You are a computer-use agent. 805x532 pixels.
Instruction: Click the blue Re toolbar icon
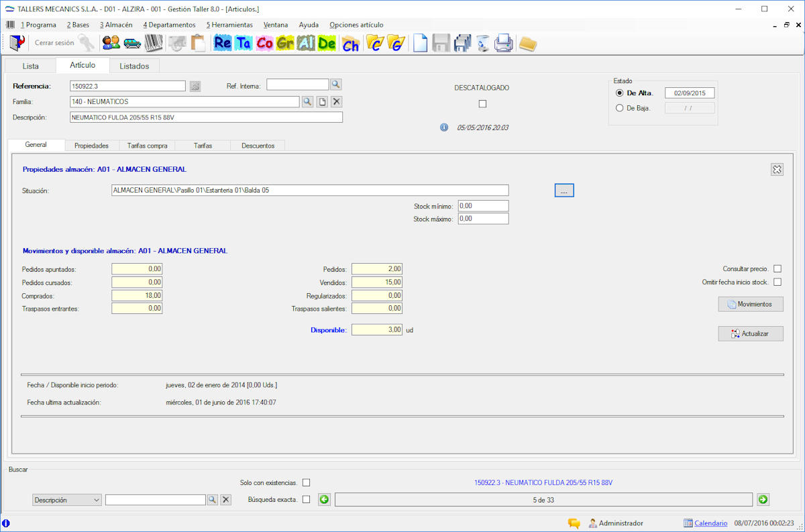click(x=223, y=43)
